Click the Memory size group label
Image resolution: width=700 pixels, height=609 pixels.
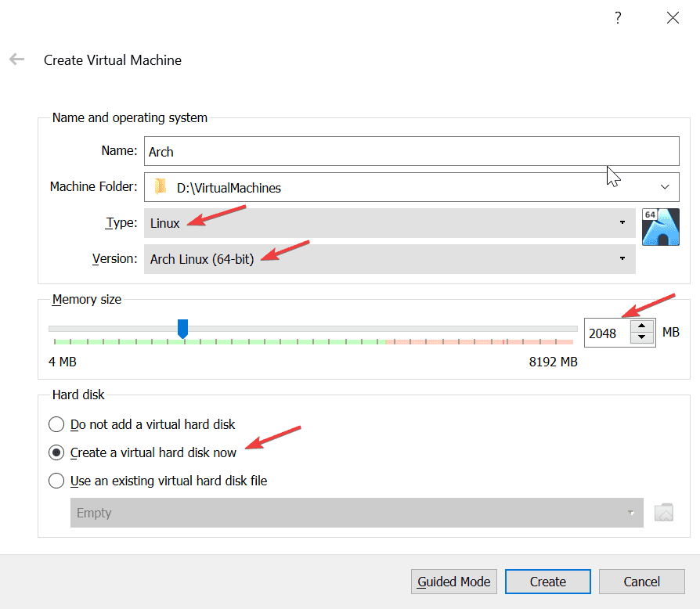pos(87,299)
